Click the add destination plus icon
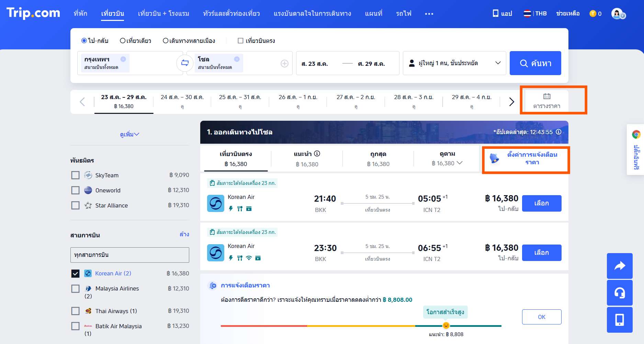 click(x=284, y=63)
